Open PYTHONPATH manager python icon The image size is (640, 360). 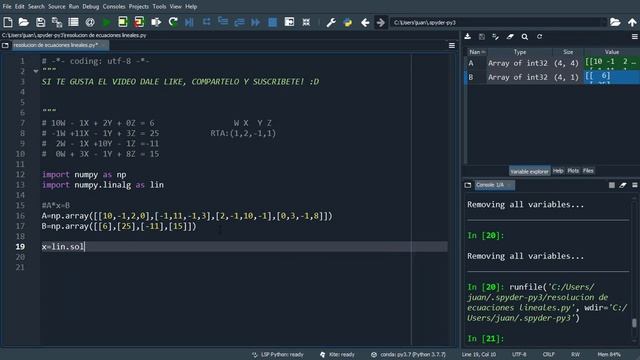tap(348, 22)
